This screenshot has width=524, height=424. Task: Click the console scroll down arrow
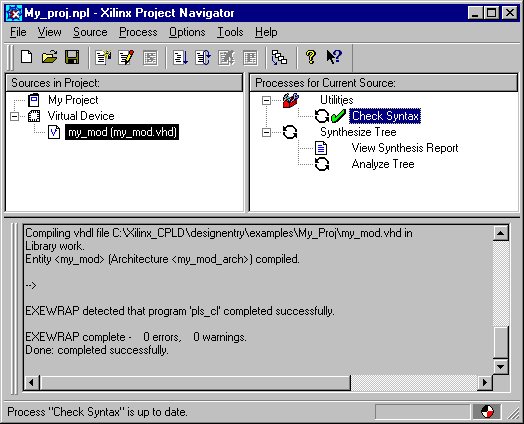point(500,367)
